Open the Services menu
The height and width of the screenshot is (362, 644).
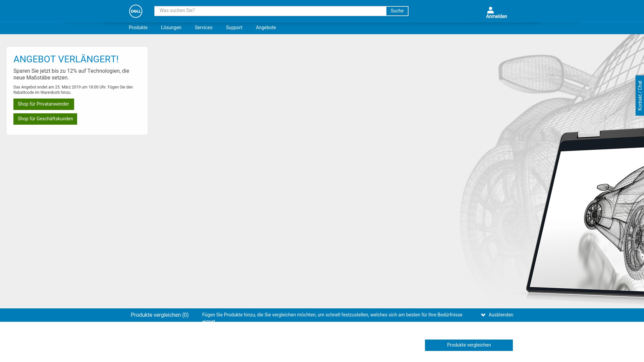[203, 28]
